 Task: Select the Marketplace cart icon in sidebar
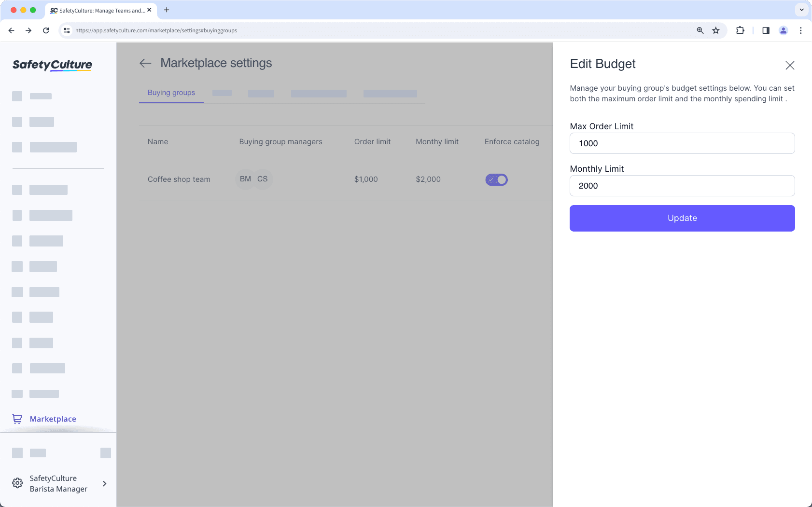pyautogui.click(x=17, y=419)
